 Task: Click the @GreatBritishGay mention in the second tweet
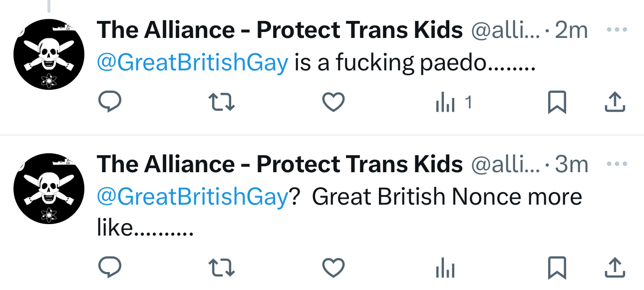192,197
